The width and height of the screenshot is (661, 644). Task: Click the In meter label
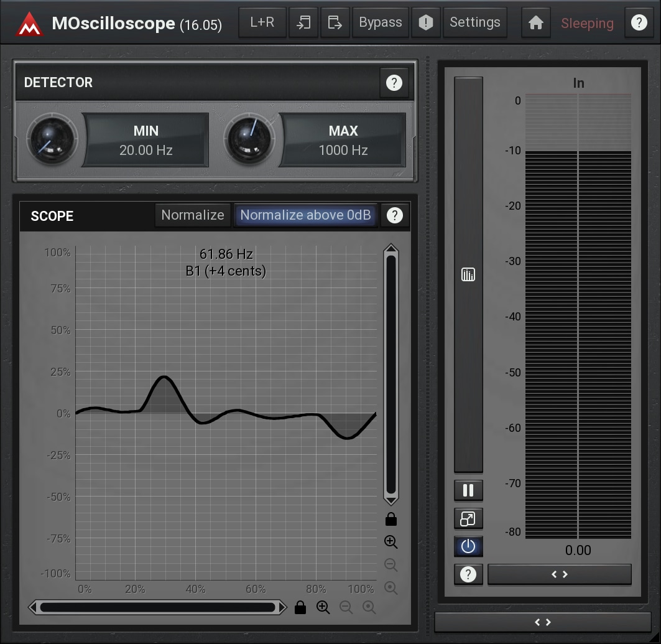pos(578,83)
